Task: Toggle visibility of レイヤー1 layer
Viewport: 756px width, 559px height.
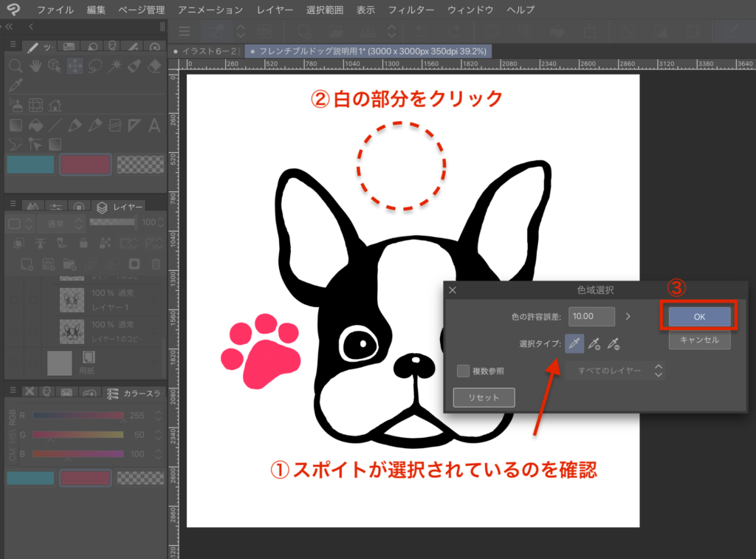Action: click(x=15, y=300)
